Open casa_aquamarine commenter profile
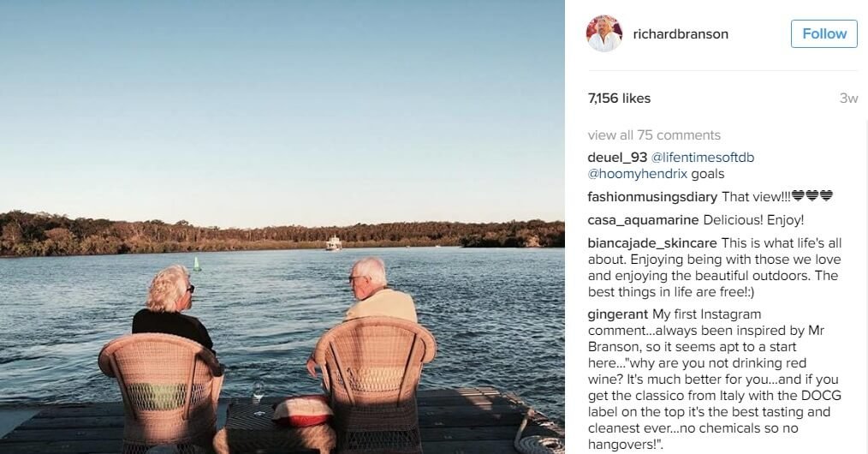Image resolution: width=868 pixels, height=454 pixels. [643, 220]
